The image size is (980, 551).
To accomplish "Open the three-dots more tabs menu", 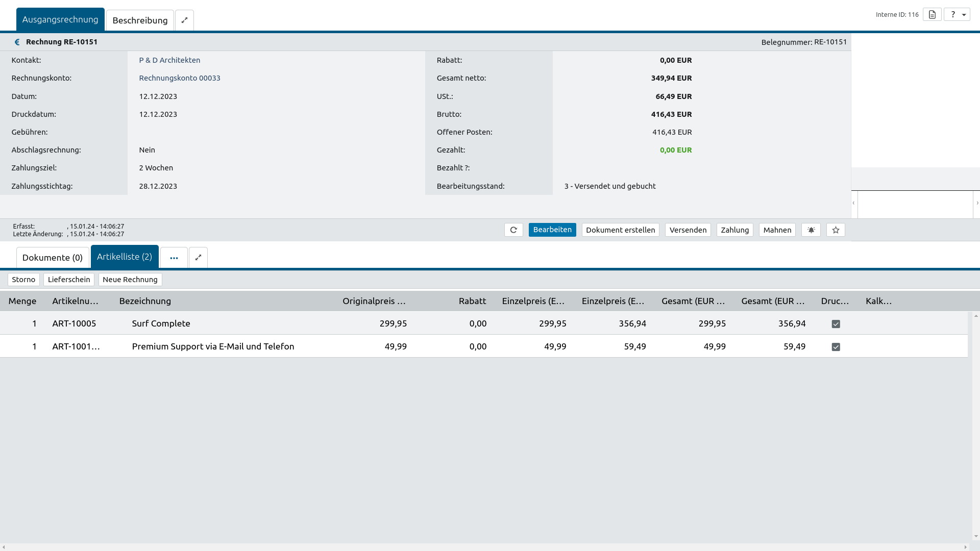I will 174,258.
